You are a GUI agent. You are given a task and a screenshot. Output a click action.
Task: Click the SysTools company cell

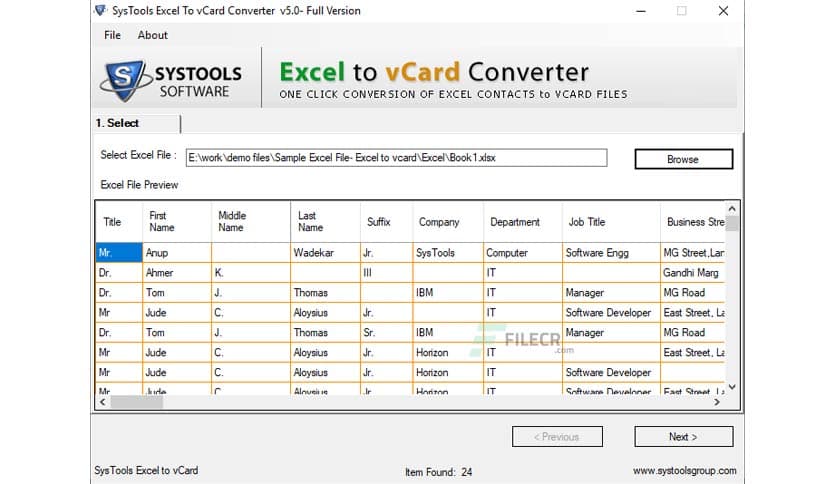448,253
